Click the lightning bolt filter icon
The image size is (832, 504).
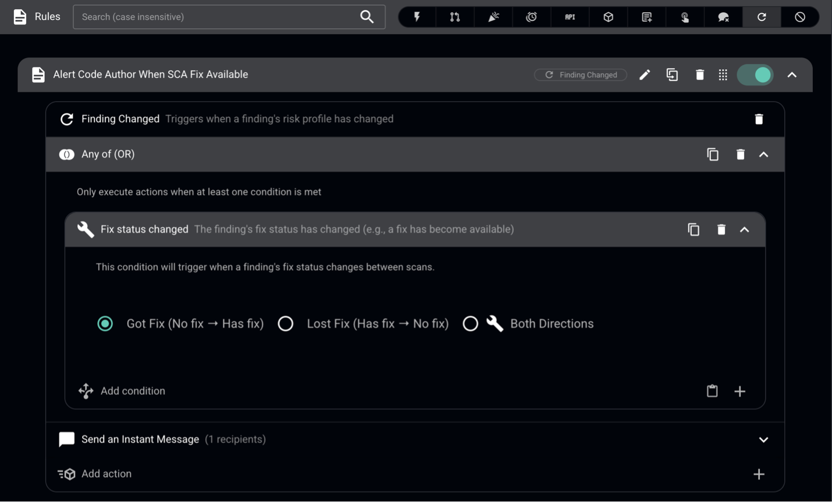tap(417, 17)
